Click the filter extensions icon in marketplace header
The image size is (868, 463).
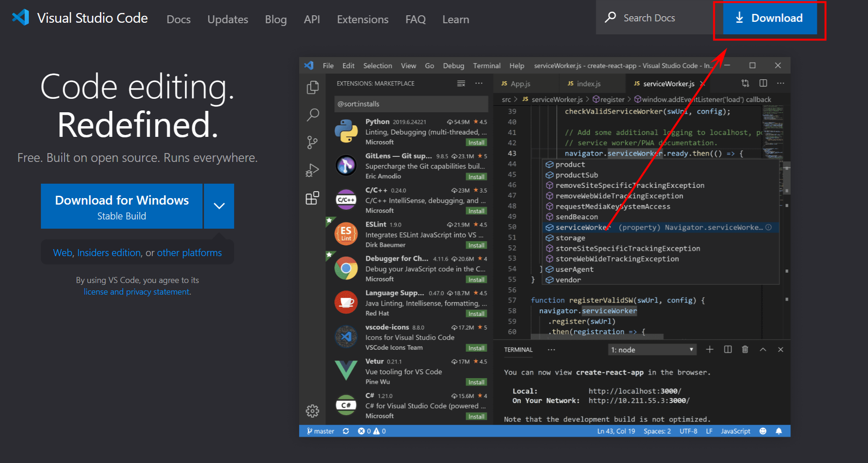461,84
